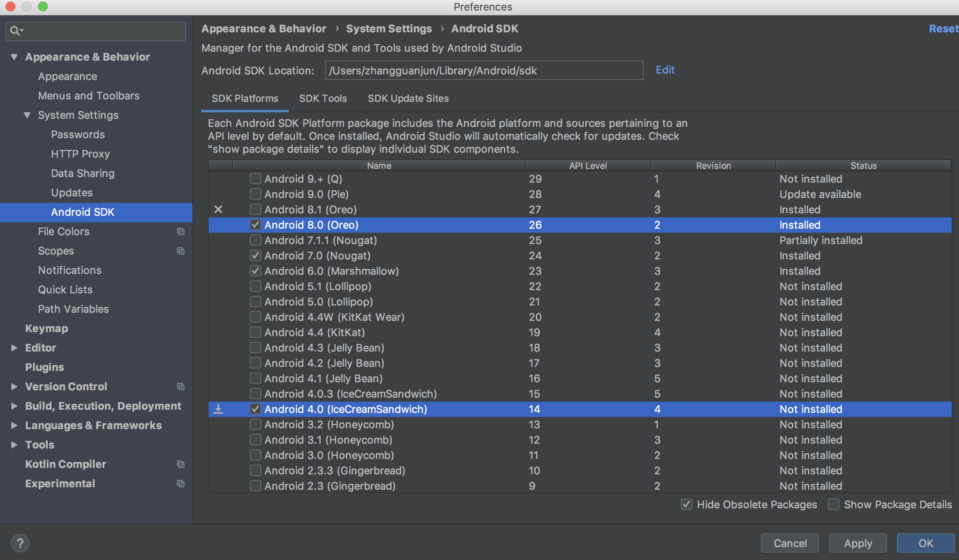Image resolution: width=959 pixels, height=560 pixels.
Task: Uncheck the Android 6.0 (Marshmallow) checkbox
Action: (255, 271)
